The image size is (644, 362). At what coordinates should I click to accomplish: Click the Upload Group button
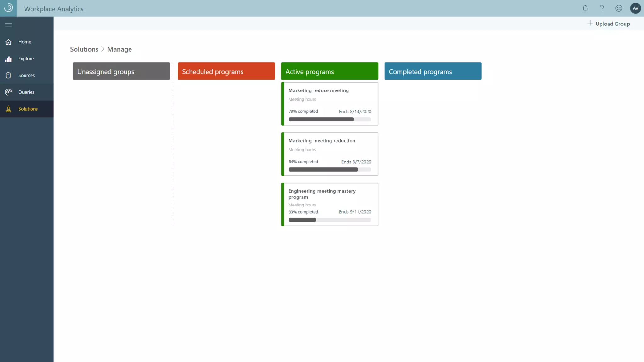coord(608,24)
